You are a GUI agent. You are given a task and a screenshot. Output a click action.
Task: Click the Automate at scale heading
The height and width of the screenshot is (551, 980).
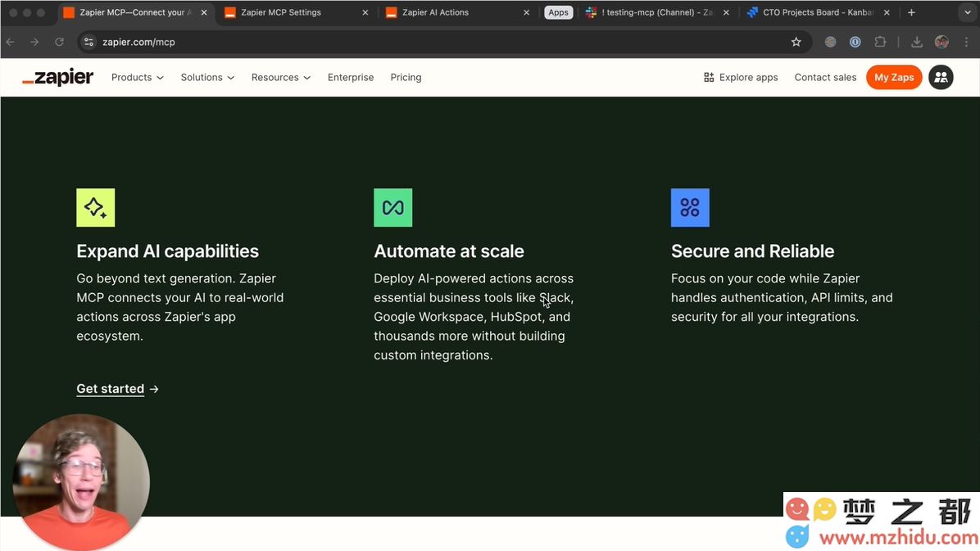[449, 251]
